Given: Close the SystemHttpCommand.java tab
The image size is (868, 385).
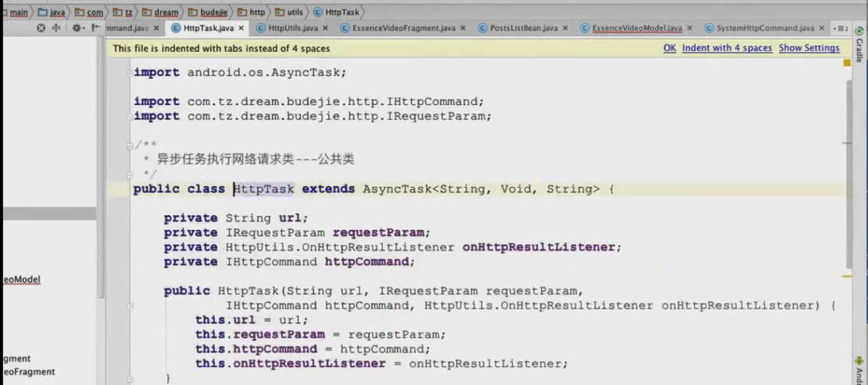Looking at the screenshot, I should (x=821, y=28).
